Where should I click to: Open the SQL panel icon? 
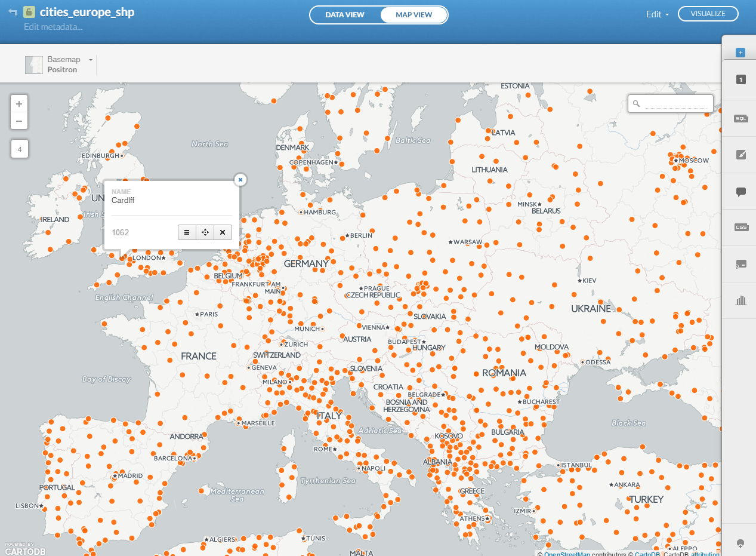pyautogui.click(x=740, y=118)
